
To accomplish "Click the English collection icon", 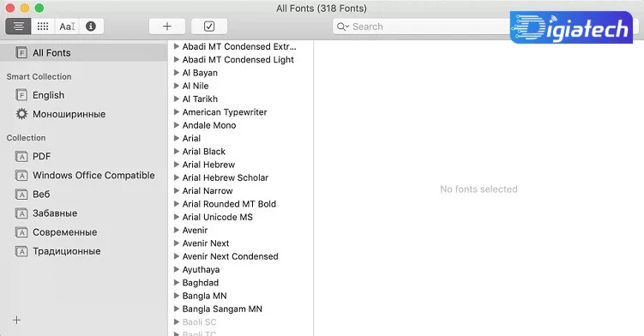I will tap(21, 95).
